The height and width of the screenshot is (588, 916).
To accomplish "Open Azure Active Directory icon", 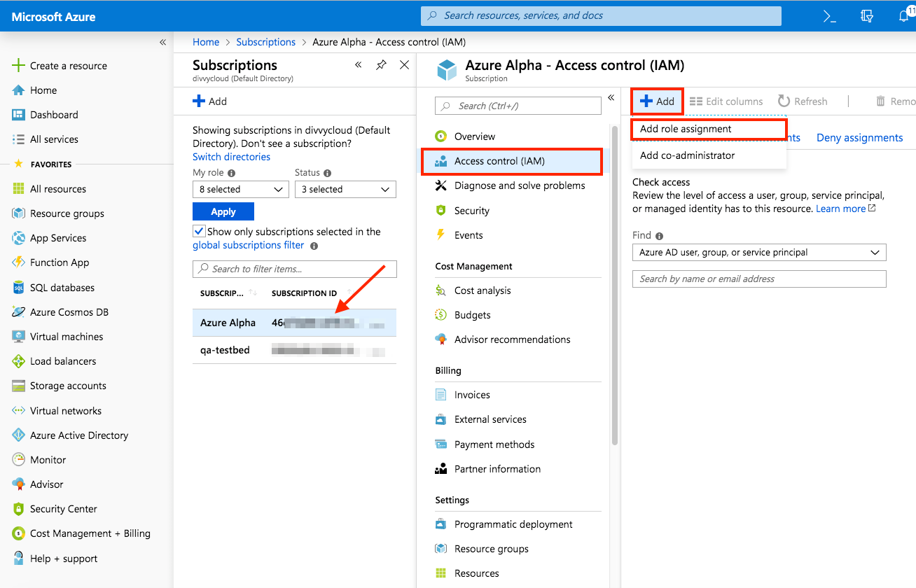I will [x=19, y=435].
